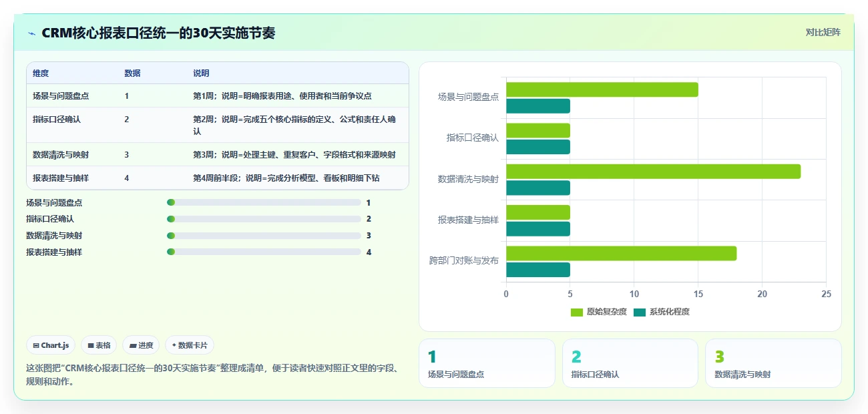Click the table description starting 第3周
The height and width of the screenshot is (414, 868).
(x=294, y=154)
